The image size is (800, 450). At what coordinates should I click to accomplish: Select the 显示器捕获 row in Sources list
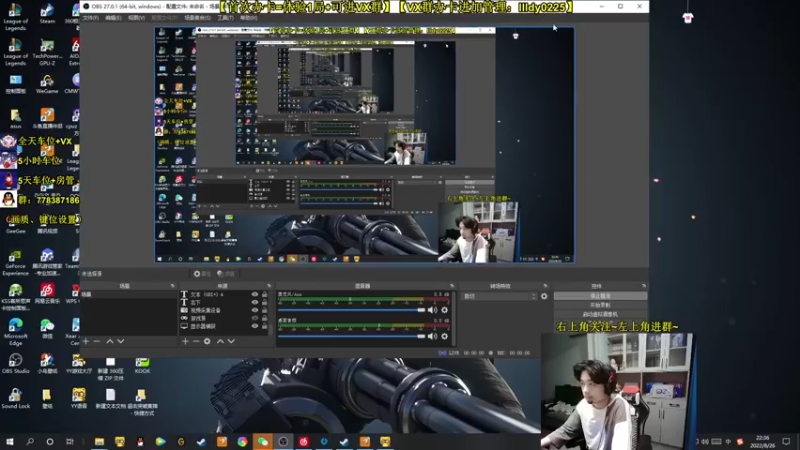click(223, 326)
